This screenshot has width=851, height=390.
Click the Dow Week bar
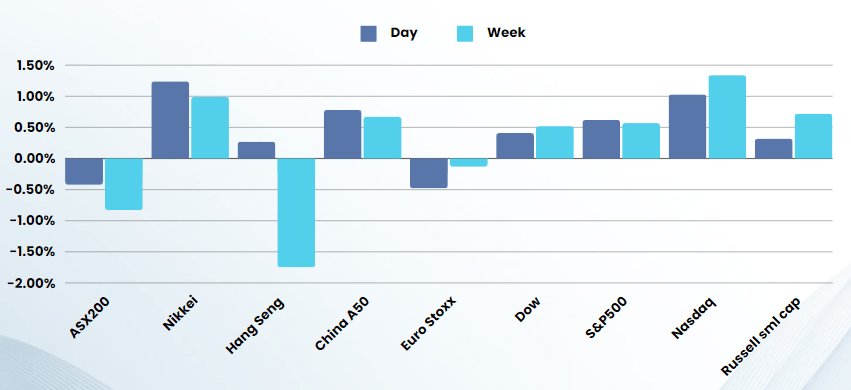pos(555,142)
